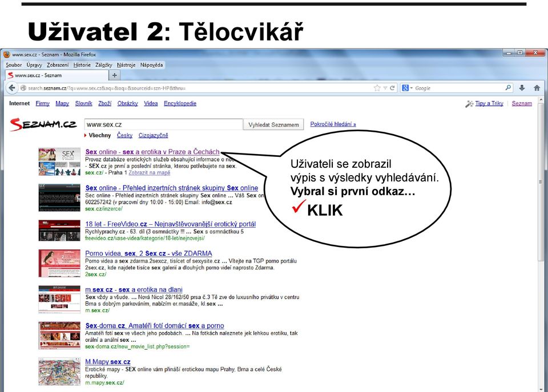Open the Zobrazení menu
548x392 pixels.
(x=58, y=65)
